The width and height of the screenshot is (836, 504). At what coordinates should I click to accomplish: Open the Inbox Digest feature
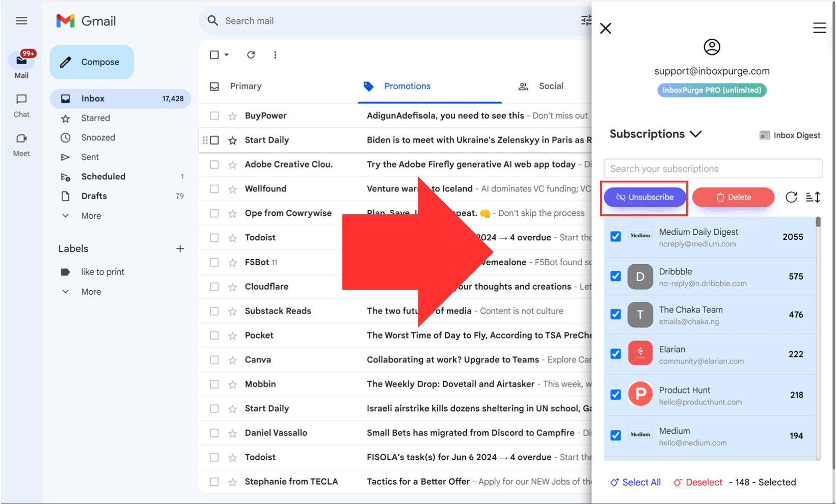[x=789, y=135]
